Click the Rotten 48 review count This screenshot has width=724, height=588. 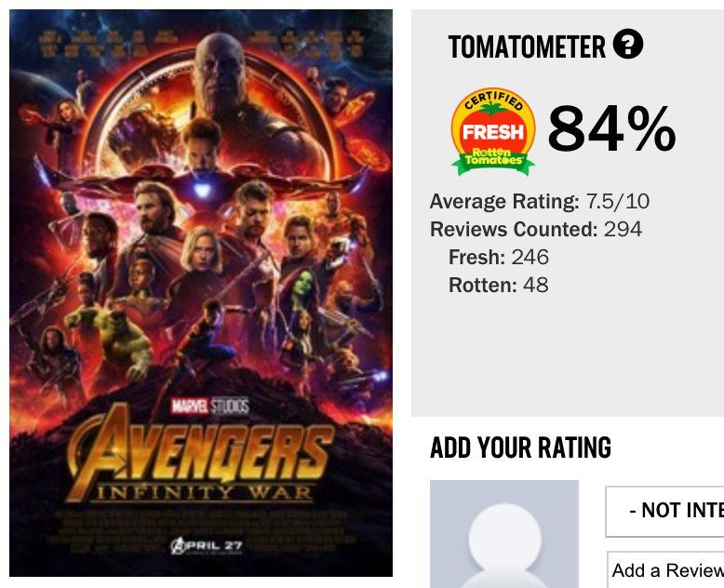pos(499,285)
